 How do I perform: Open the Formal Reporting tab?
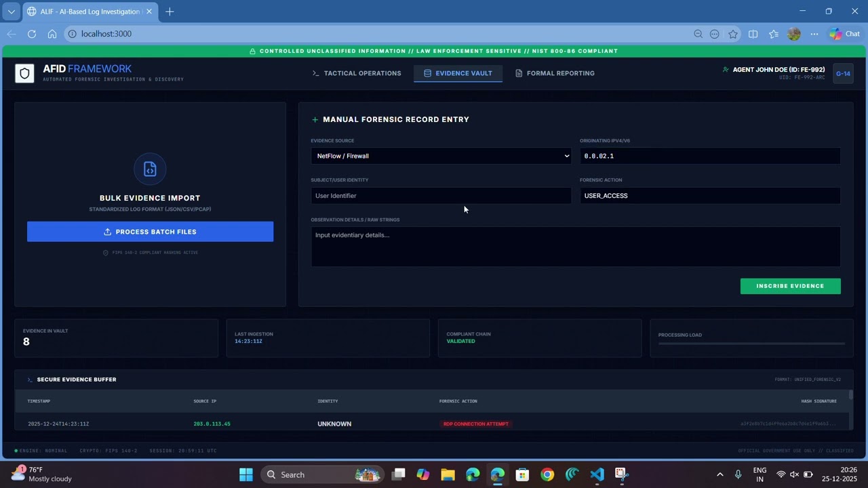pyautogui.click(x=555, y=73)
